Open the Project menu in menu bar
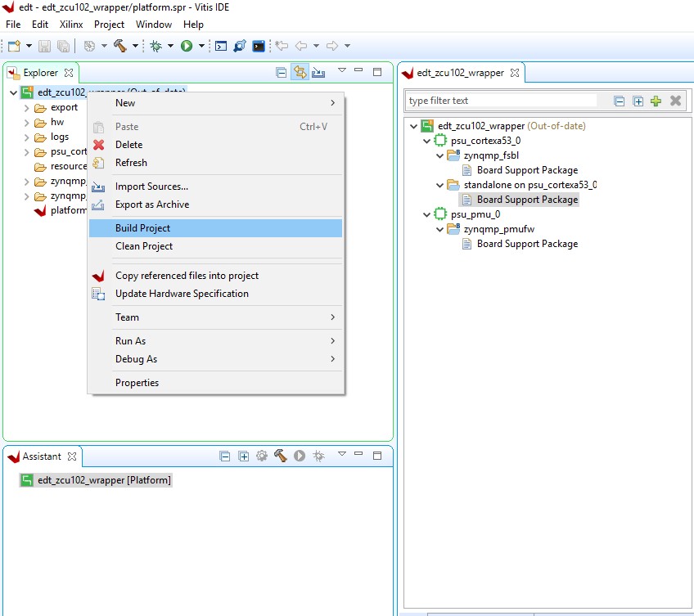Image resolution: width=694 pixels, height=616 pixels. click(x=109, y=25)
